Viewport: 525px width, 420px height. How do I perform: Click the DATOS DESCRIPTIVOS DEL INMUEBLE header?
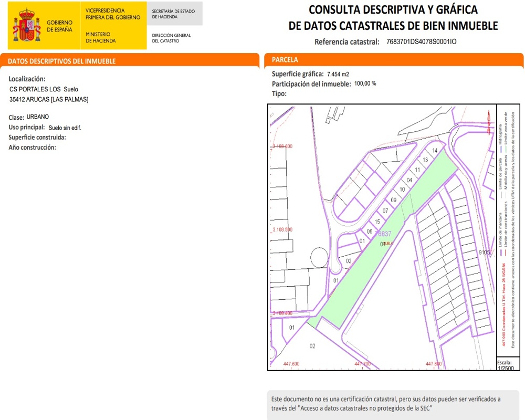click(62, 61)
